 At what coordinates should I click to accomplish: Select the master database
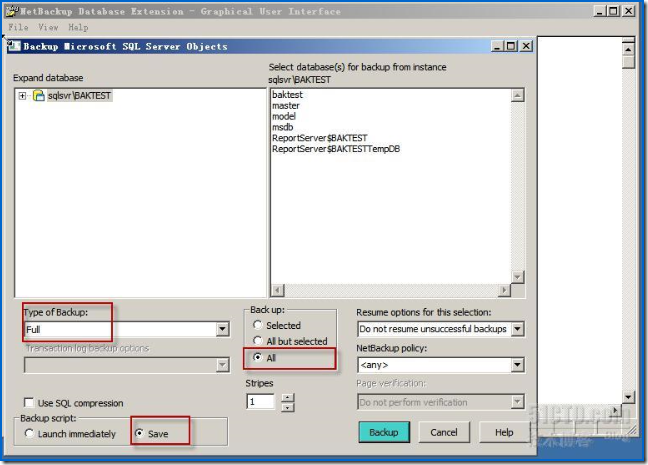(x=286, y=105)
